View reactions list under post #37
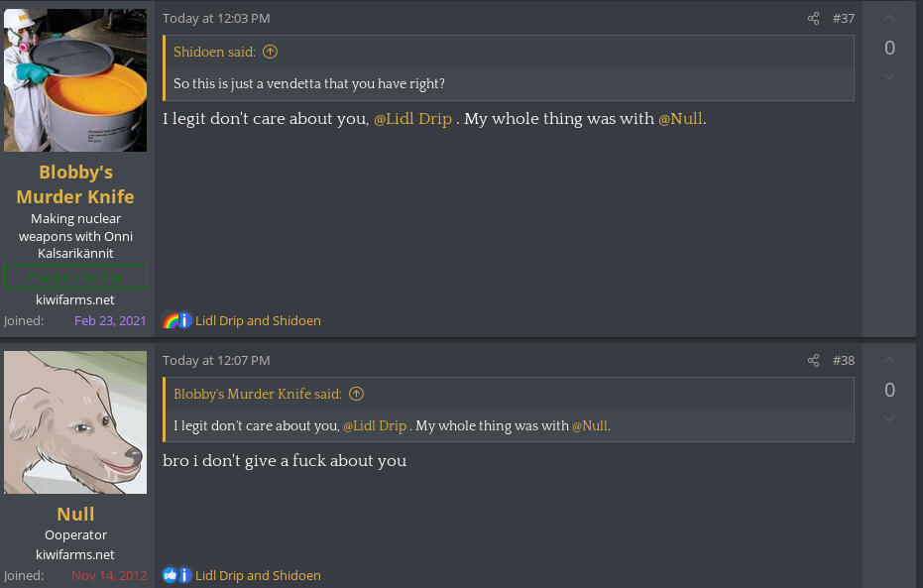The image size is (923, 588). [x=258, y=321]
